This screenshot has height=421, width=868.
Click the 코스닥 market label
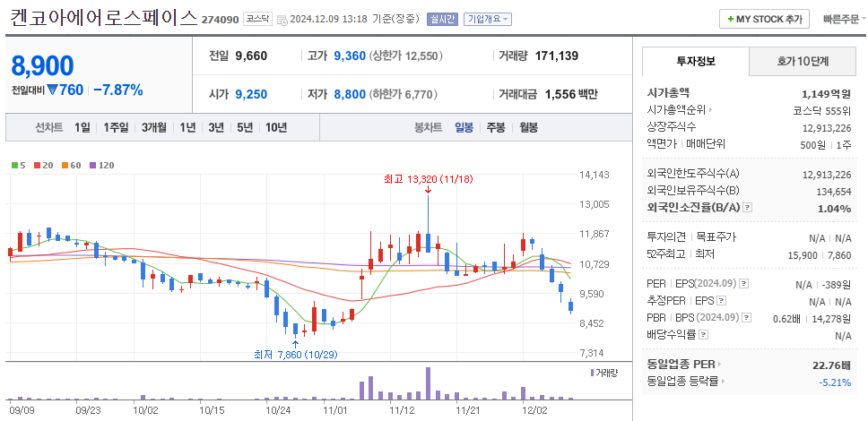click(x=256, y=19)
